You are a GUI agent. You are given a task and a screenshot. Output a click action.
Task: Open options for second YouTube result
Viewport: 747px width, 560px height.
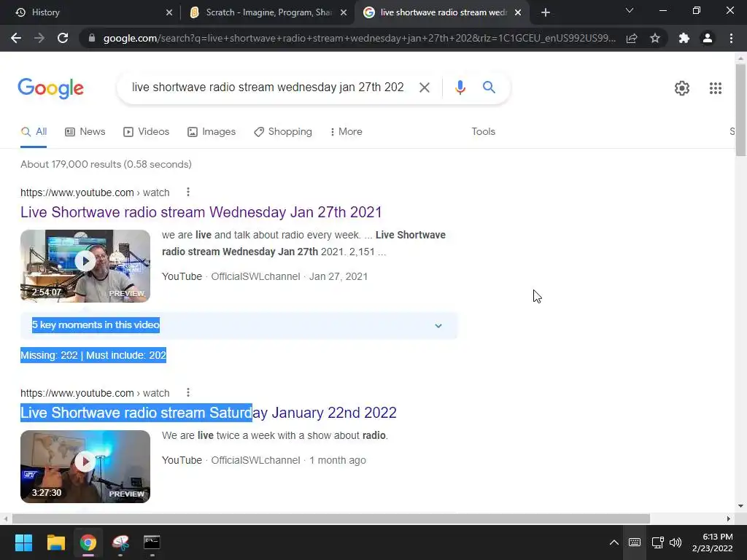pos(188,392)
